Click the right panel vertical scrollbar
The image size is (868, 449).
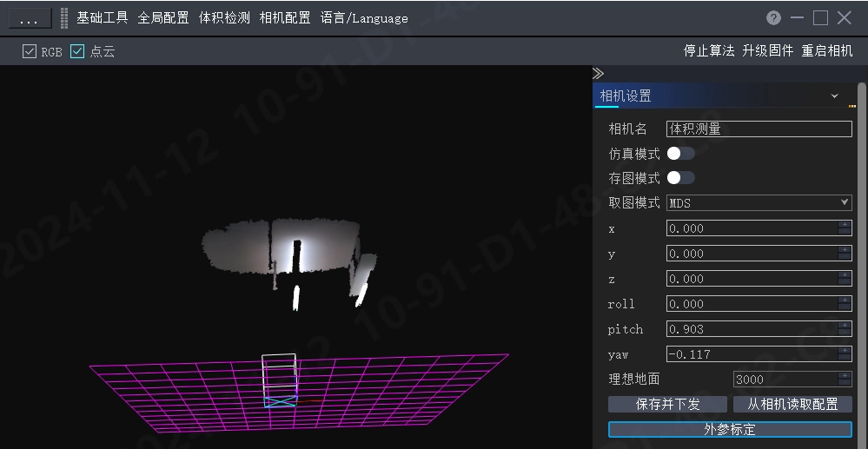click(x=861, y=266)
